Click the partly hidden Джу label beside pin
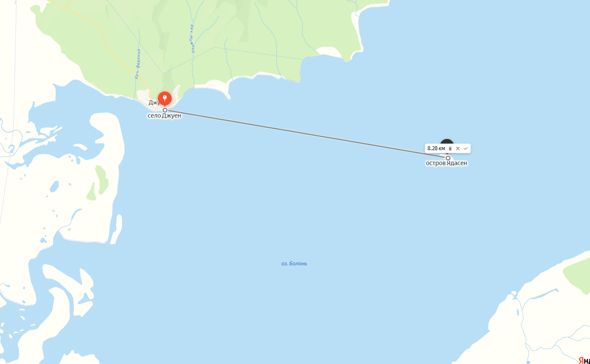Screen dimensions: 590x364 pyautogui.click(x=153, y=103)
